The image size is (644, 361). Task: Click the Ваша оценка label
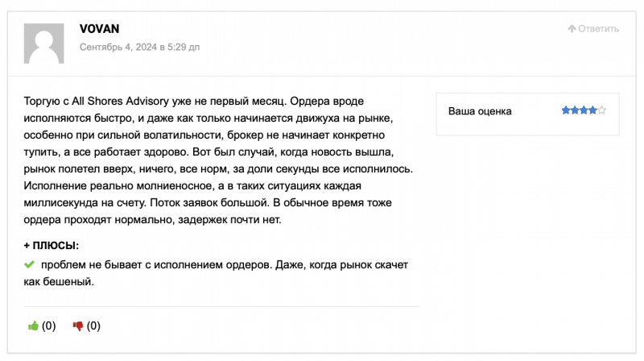pyautogui.click(x=480, y=111)
